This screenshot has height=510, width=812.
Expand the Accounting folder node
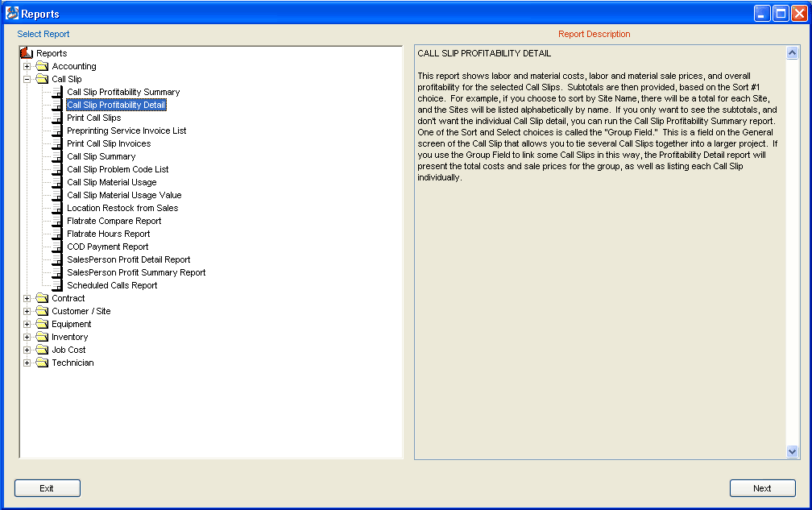click(27, 66)
